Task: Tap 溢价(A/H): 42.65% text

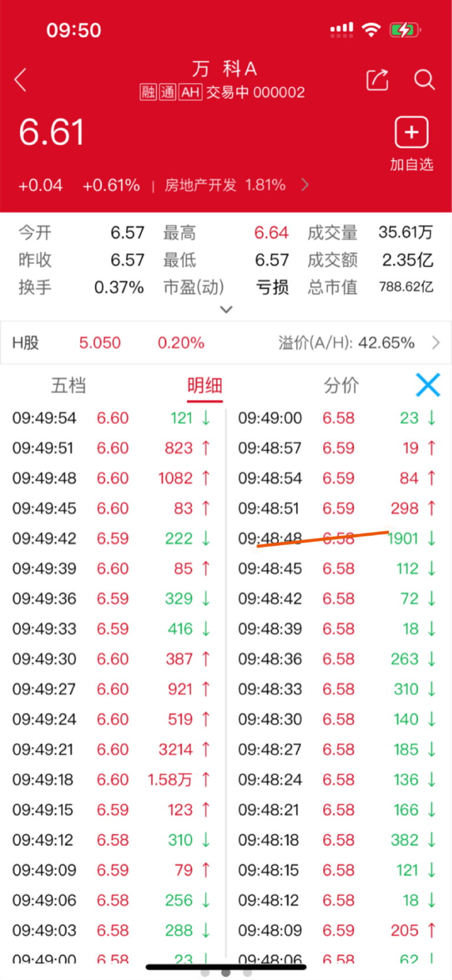Action: click(347, 343)
